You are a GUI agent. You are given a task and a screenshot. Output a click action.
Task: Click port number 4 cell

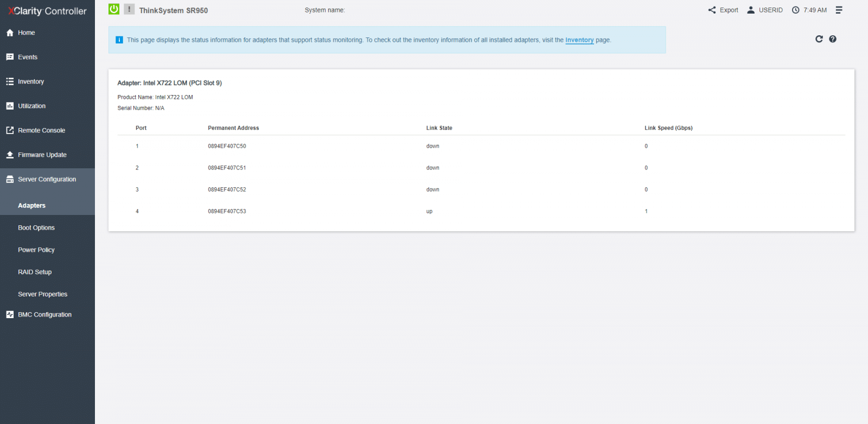(137, 211)
